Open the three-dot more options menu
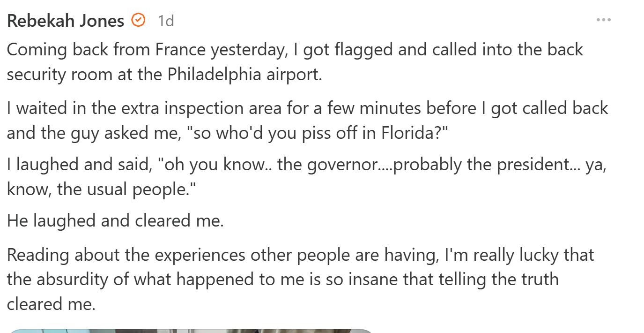Image resolution: width=644 pixels, height=333 pixels. pos(603,20)
